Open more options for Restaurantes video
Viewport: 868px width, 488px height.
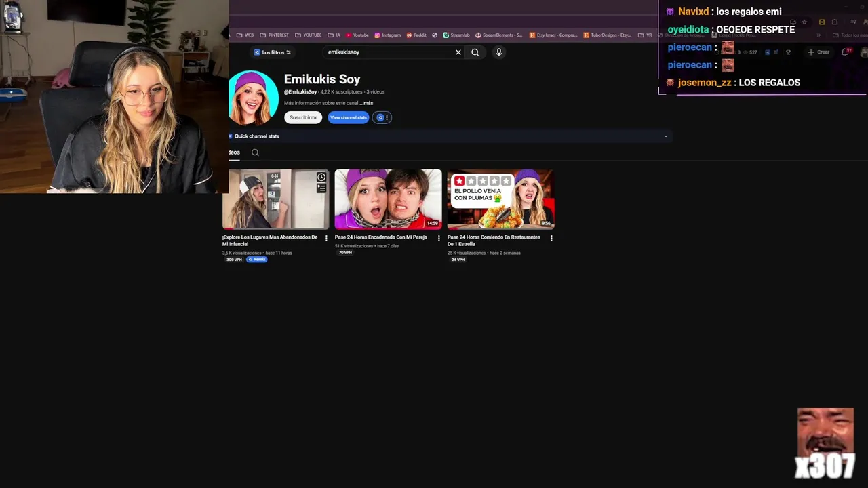[x=551, y=238]
